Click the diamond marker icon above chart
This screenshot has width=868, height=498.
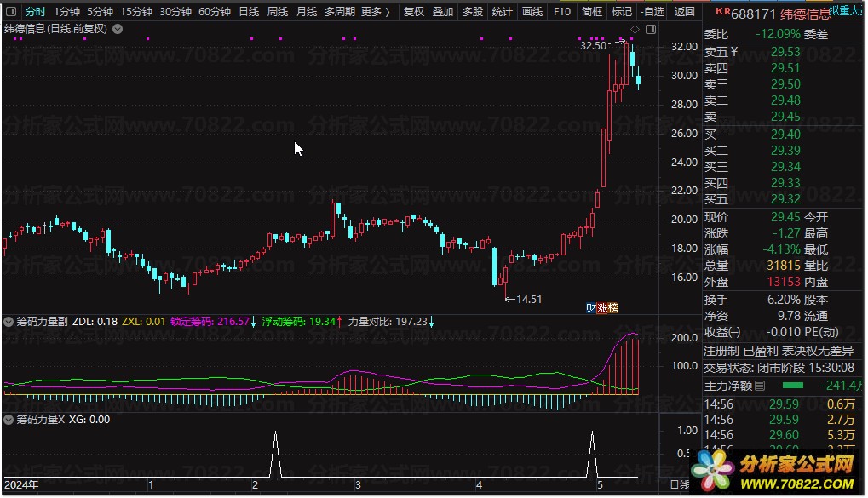click(635, 29)
